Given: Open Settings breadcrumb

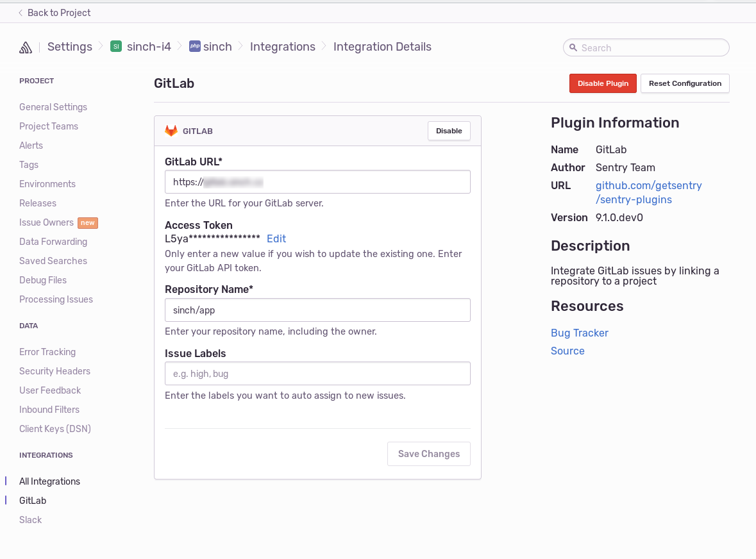Looking at the screenshot, I should (x=69, y=47).
